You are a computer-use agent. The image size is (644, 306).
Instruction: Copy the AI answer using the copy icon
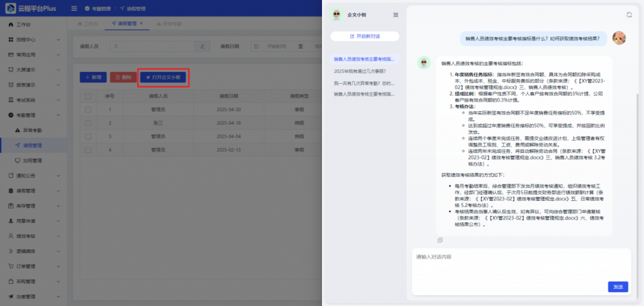440,240
